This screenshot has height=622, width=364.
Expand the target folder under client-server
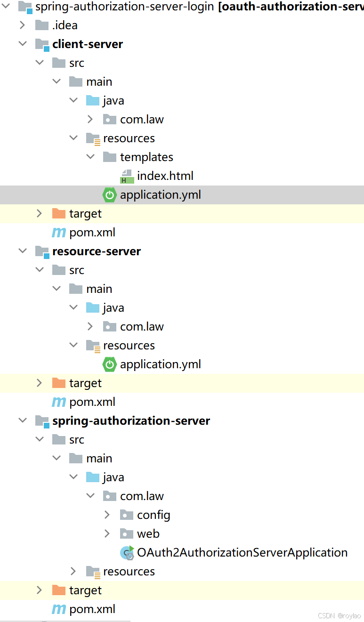tap(40, 213)
